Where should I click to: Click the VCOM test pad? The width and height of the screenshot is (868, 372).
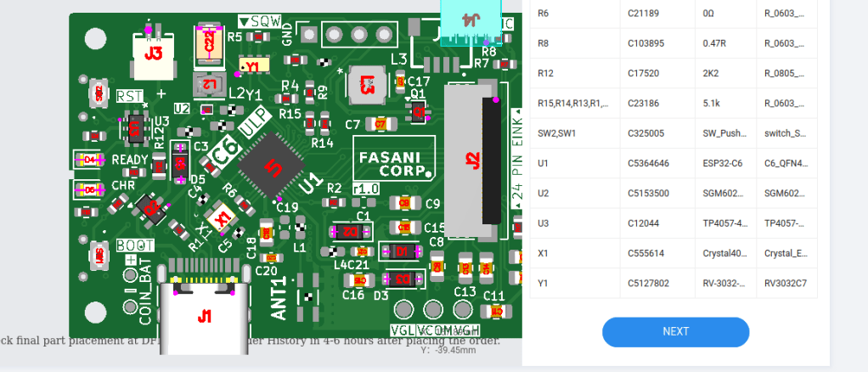[x=434, y=310]
